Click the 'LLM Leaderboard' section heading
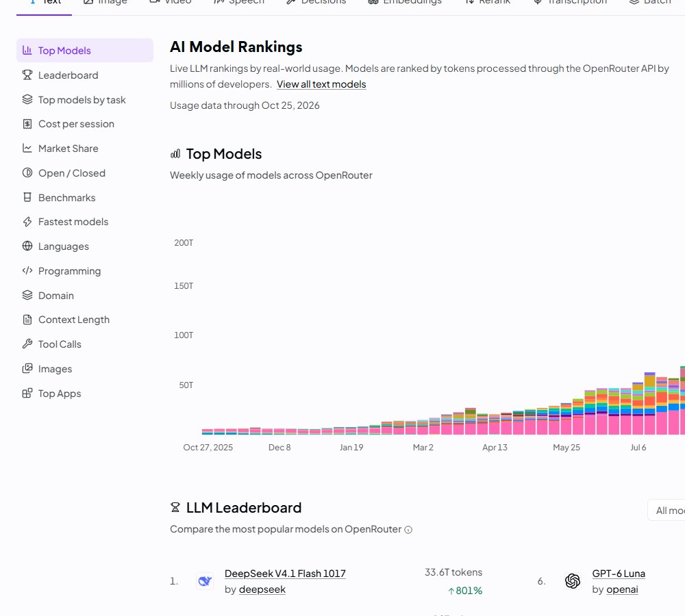Image resolution: width=685 pixels, height=616 pixels. [x=244, y=508]
